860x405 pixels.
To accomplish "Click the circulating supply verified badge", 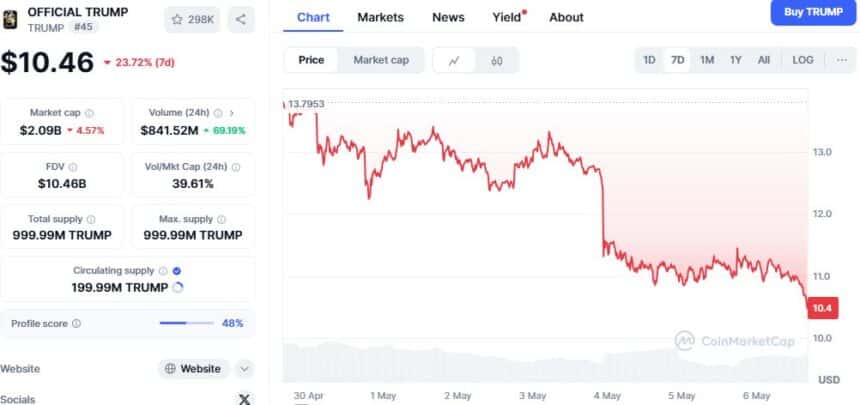I will pyautogui.click(x=177, y=271).
